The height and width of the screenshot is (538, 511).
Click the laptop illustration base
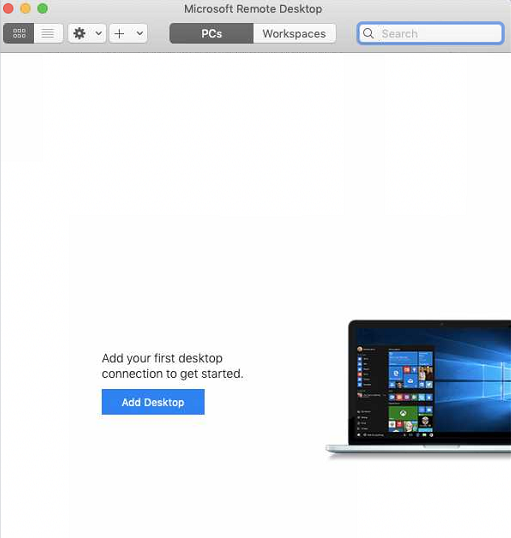(x=418, y=449)
